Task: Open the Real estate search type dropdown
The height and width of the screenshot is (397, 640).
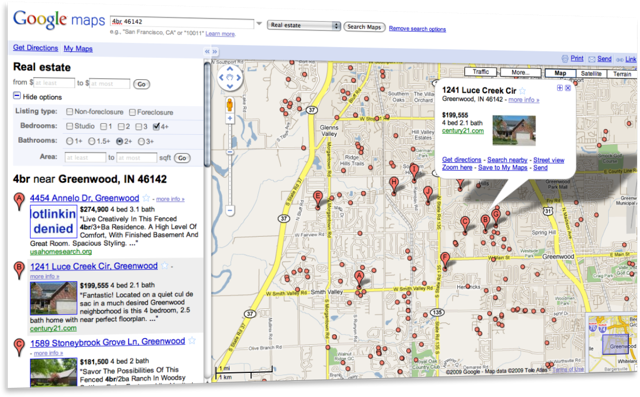Action: tap(304, 25)
